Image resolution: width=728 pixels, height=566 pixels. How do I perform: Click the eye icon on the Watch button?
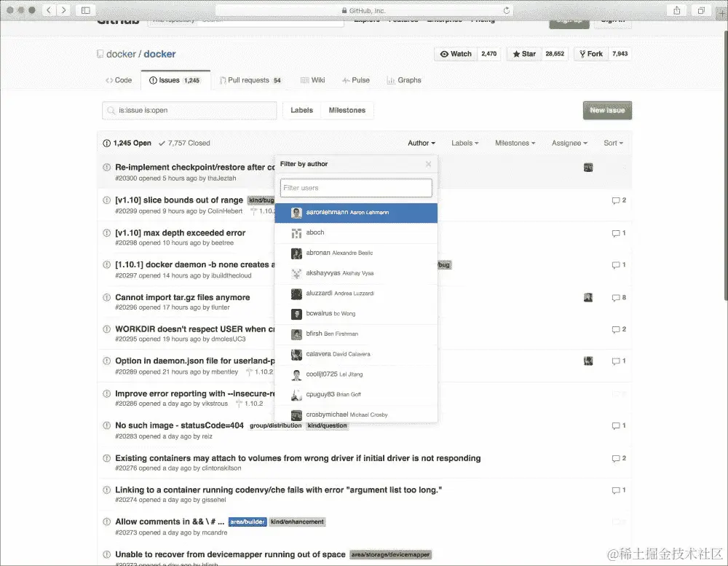pos(445,53)
